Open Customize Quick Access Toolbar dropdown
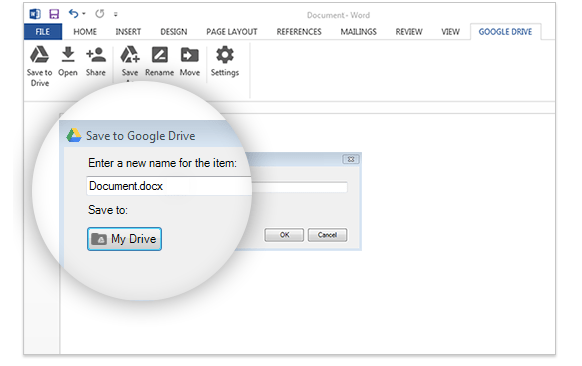 pos(116,14)
